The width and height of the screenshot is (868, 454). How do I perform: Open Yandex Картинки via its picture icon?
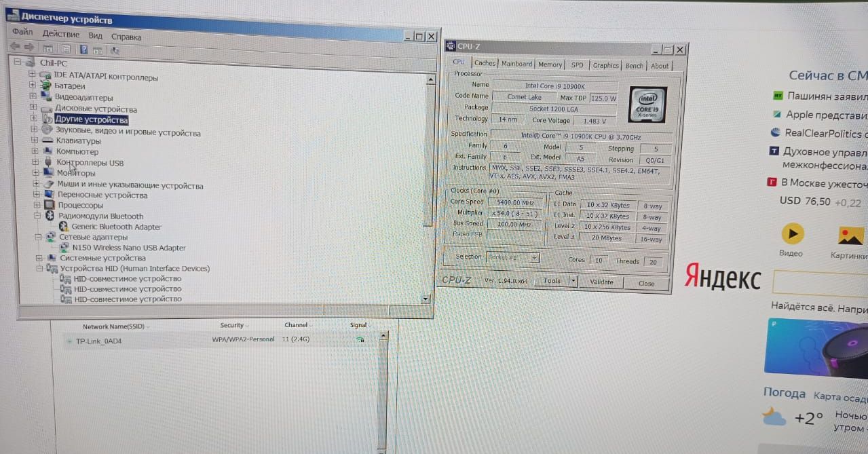tap(850, 235)
